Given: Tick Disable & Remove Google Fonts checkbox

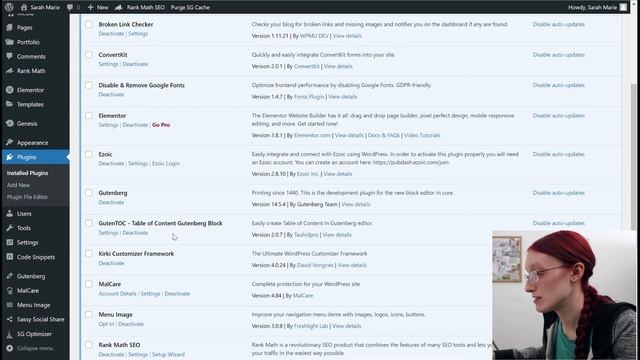Looking at the screenshot, I should pyautogui.click(x=89, y=85).
